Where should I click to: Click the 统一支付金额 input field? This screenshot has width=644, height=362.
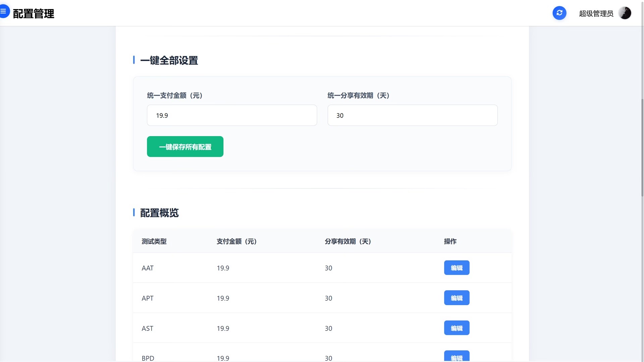(x=232, y=115)
